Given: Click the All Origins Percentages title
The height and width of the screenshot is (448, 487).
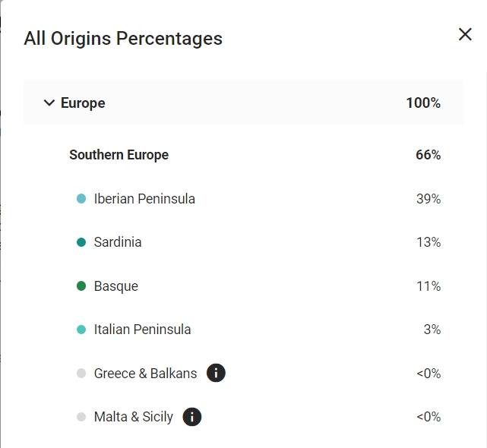Looking at the screenshot, I should pyautogui.click(x=123, y=38).
